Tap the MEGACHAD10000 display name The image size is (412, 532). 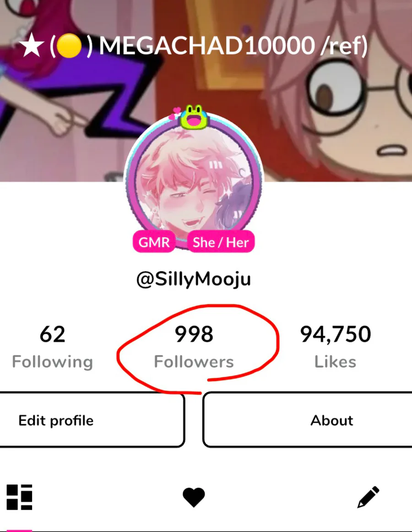[x=206, y=45]
